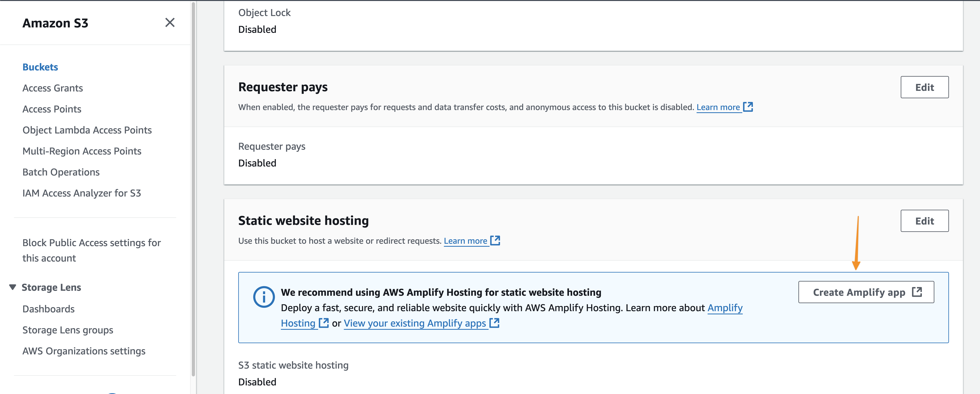The width and height of the screenshot is (980, 394).
Task: Navigate to Batch Operations
Action: click(61, 172)
